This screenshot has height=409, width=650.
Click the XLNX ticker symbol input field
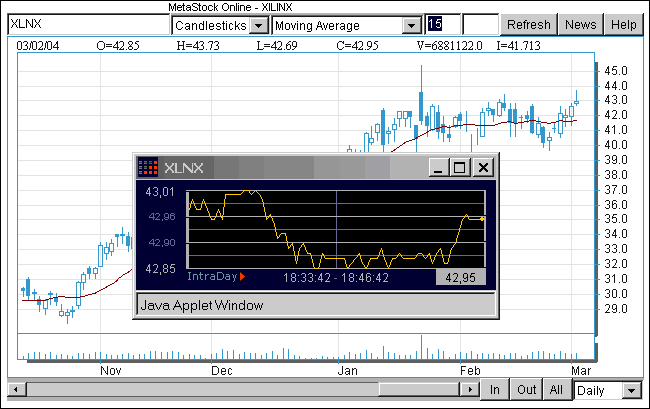[89, 24]
